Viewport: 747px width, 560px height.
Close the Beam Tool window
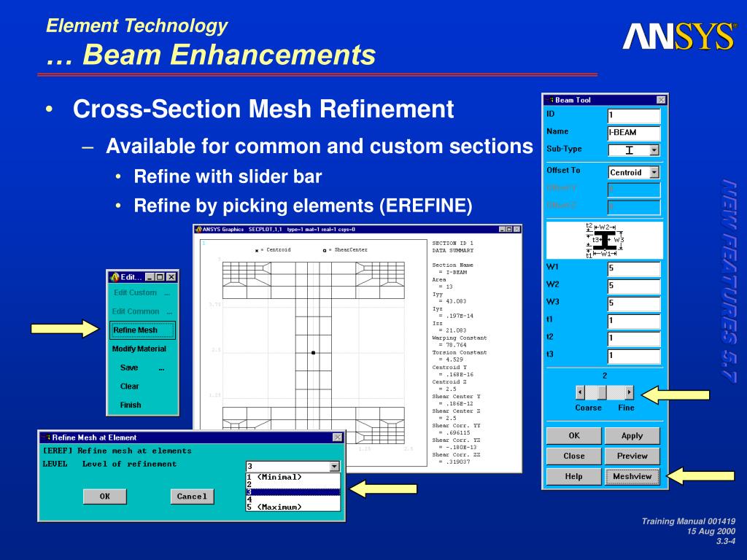point(661,100)
